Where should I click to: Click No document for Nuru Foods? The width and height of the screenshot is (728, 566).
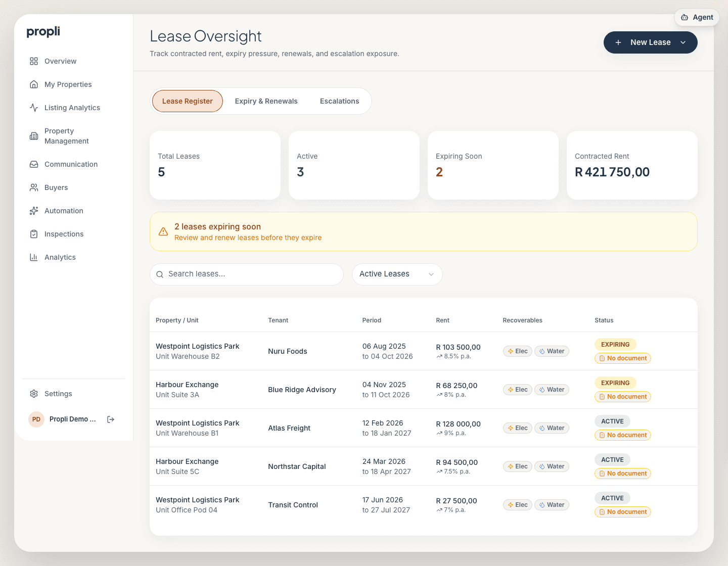tap(623, 358)
